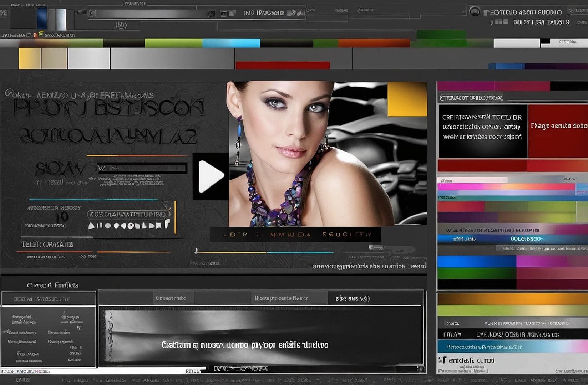
Task: Select the FM AH row in the right panel
Action: (513, 334)
